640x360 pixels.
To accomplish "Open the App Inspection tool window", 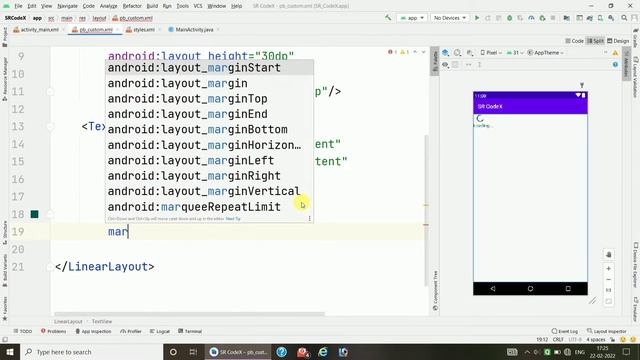I will [93, 331].
